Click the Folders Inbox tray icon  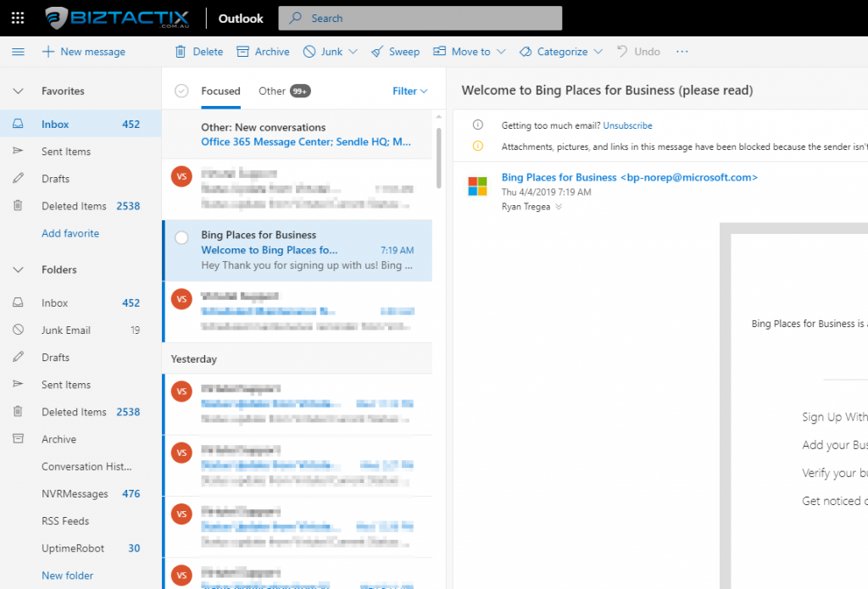click(19, 303)
